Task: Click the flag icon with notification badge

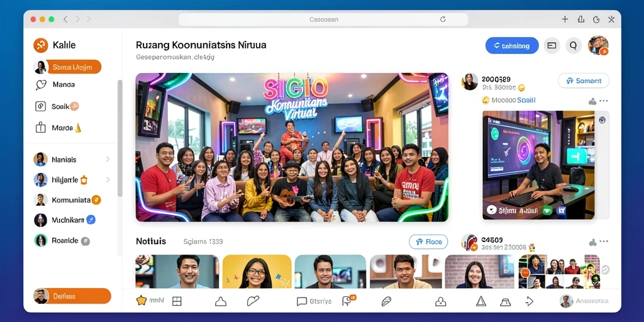Action: point(347,301)
